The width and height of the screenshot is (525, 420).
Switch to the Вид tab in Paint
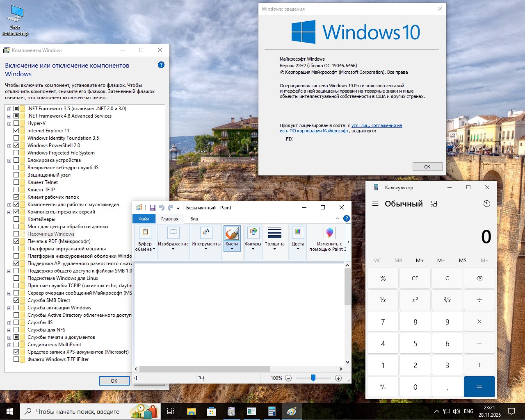[x=194, y=218]
